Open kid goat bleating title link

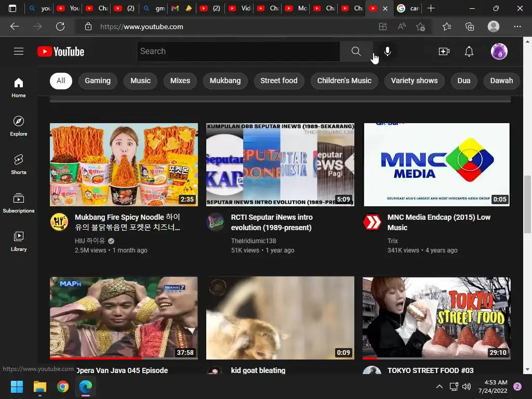point(258,370)
